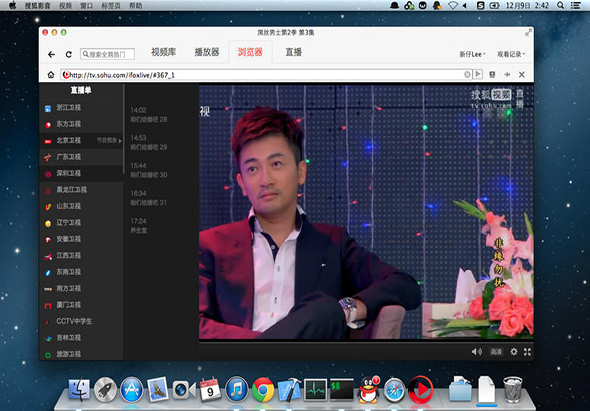The height and width of the screenshot is (411, 590).
Task: Click the channel list scrollbar
Action: [x=123, y=129]
